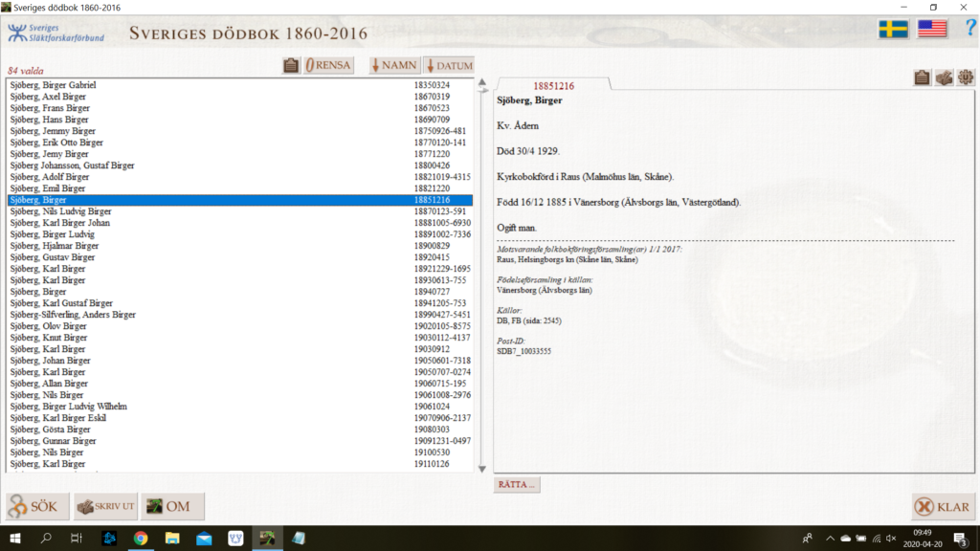This screenshot has height=551, width=980.
Task: Open Task View on taskbar
Action: point(77,538)
